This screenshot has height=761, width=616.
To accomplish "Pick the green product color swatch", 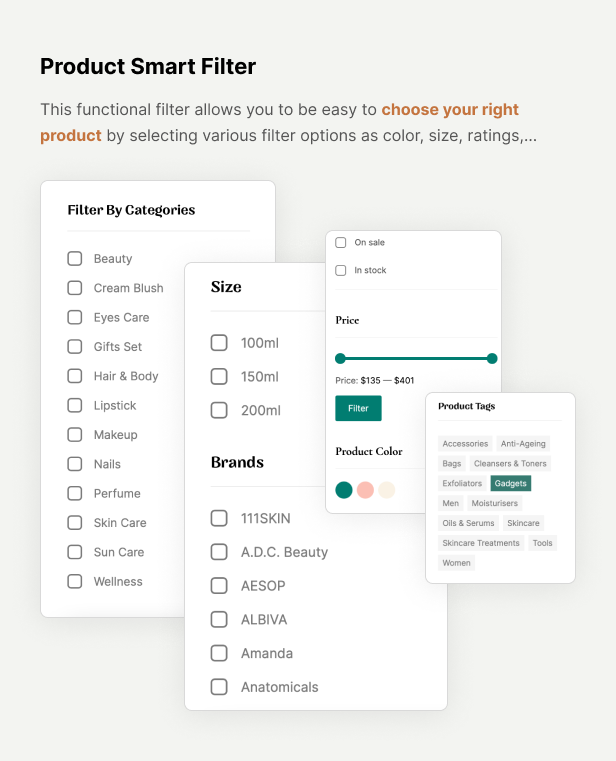I will [344, 490].
